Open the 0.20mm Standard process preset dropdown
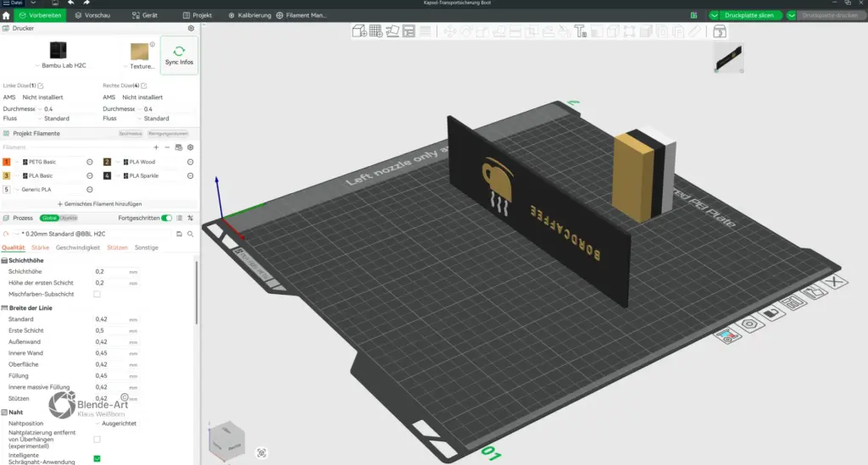The height and width of the screenshot is (465, 868). tap(93, 234)
